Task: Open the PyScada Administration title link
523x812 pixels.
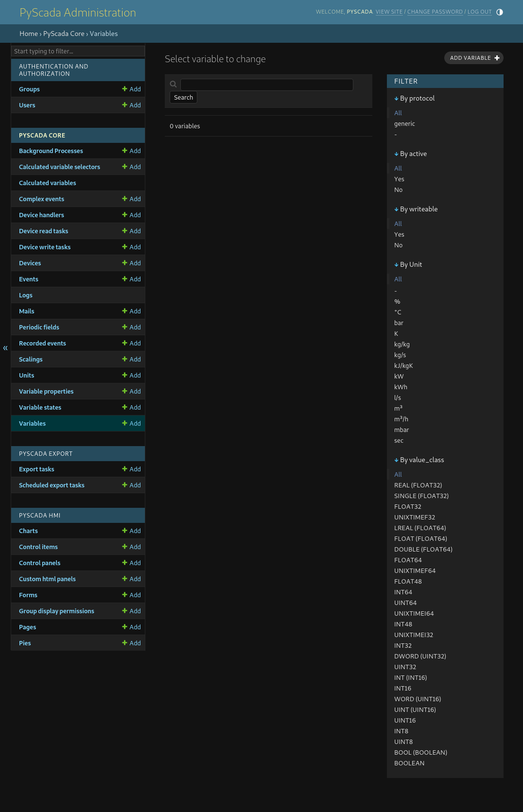Action: (78, 13)
